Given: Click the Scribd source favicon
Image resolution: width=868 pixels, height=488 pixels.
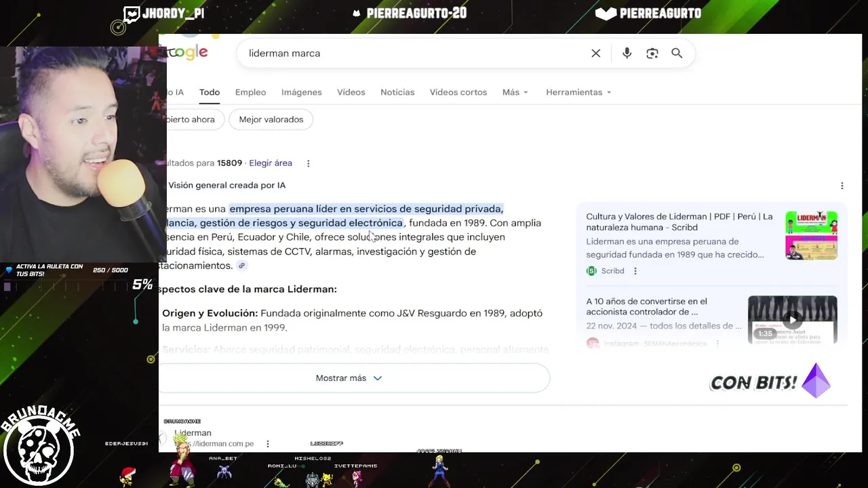Looking at the screenshot, I should (591, 271).
